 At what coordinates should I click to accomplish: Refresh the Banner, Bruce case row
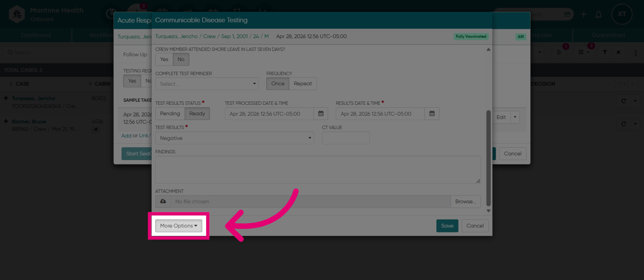coord(624,124)
